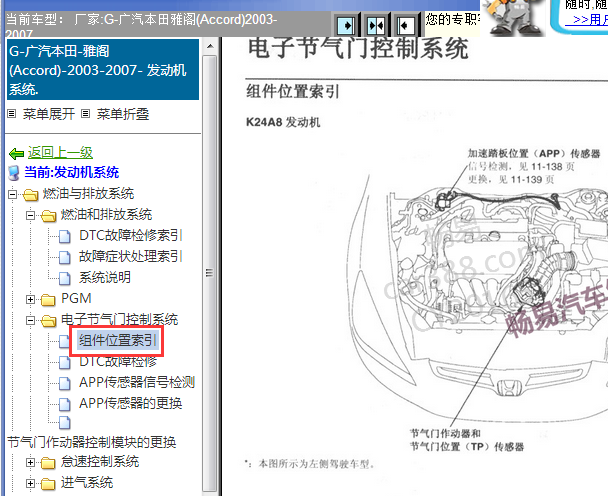
Task: Click the 节气门位置 (TP) 传感器 label
Action: tap(467, 447)
